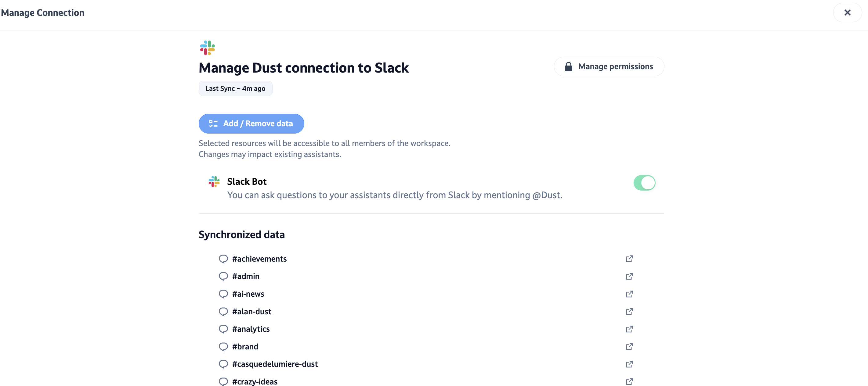Click the large Slack logo above the heading
Screen dimensions: 868x386
(x=207, y=48)
